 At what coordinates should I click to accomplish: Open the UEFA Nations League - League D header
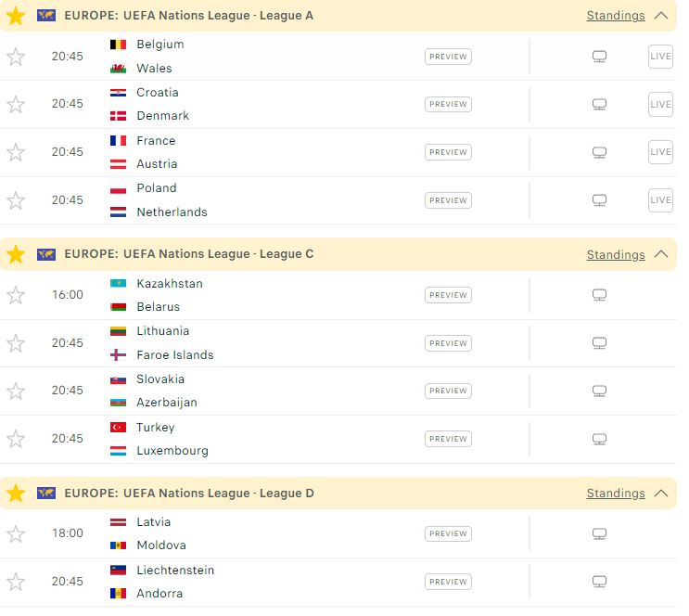coord(189,494)
